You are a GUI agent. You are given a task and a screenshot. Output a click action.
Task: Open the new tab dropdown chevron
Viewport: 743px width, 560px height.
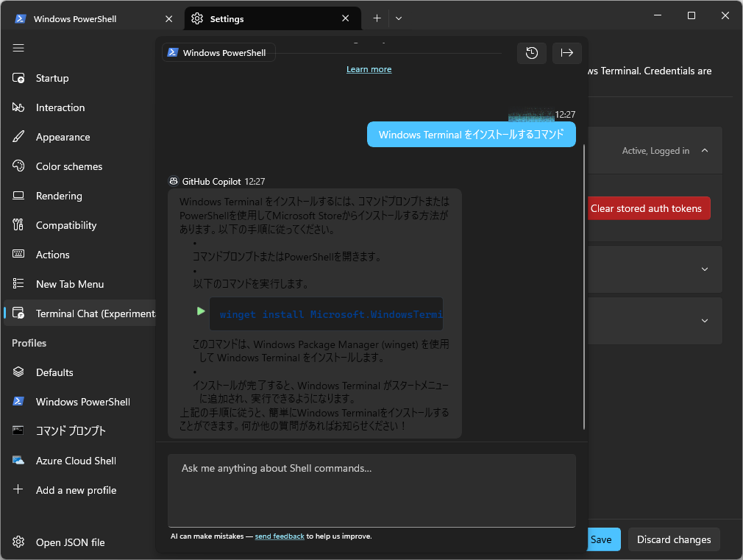(398, 18)
